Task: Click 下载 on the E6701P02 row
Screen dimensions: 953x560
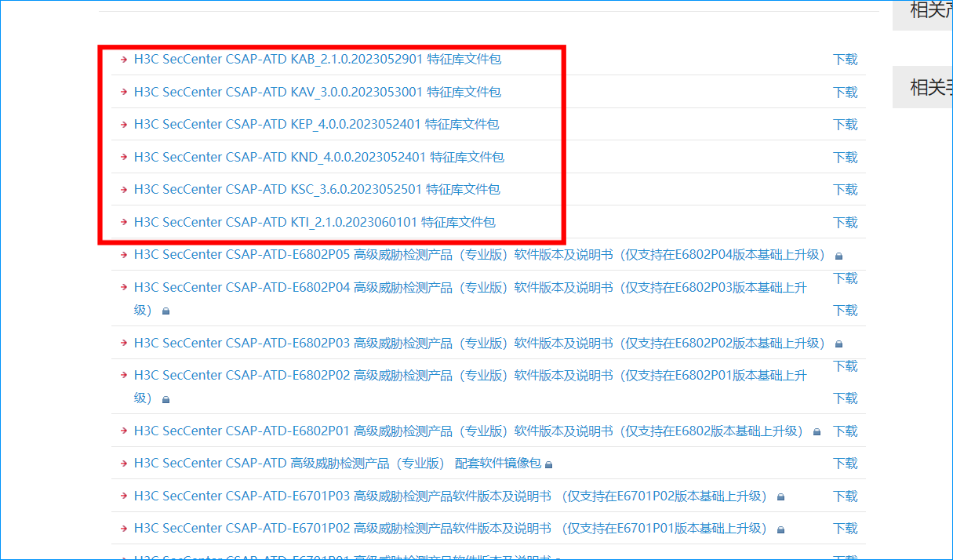Action: click(846, 528)
